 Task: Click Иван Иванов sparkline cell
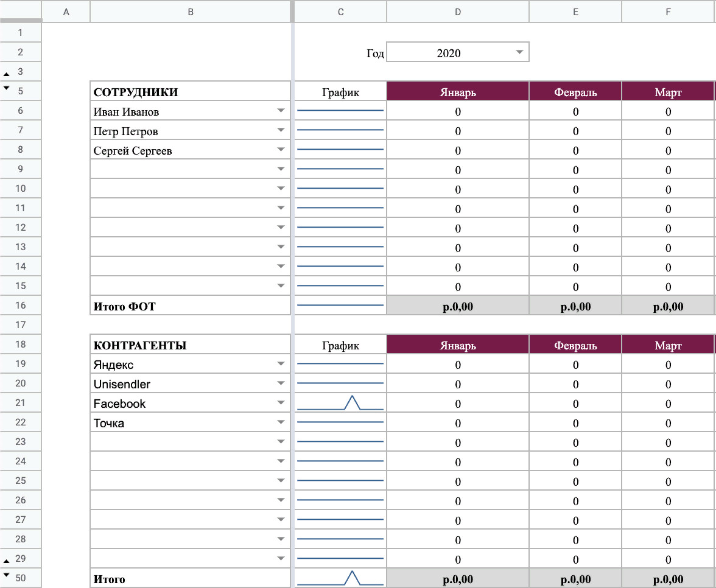point(341,111)
